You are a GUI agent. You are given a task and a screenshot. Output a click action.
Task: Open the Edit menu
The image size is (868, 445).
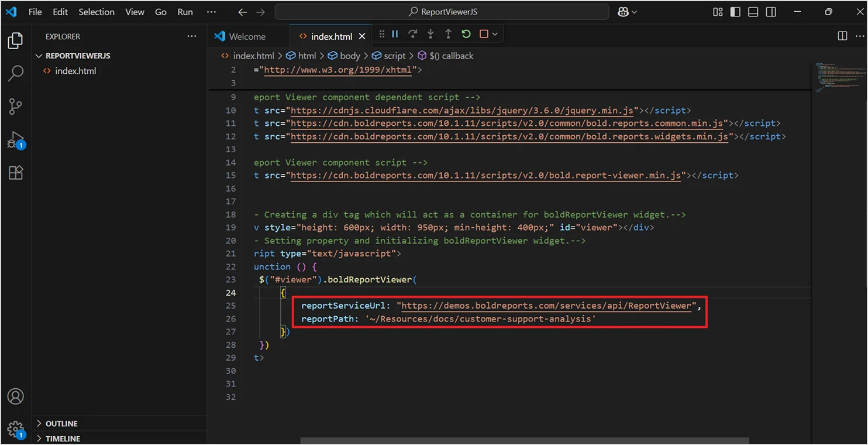pos(60,12)
